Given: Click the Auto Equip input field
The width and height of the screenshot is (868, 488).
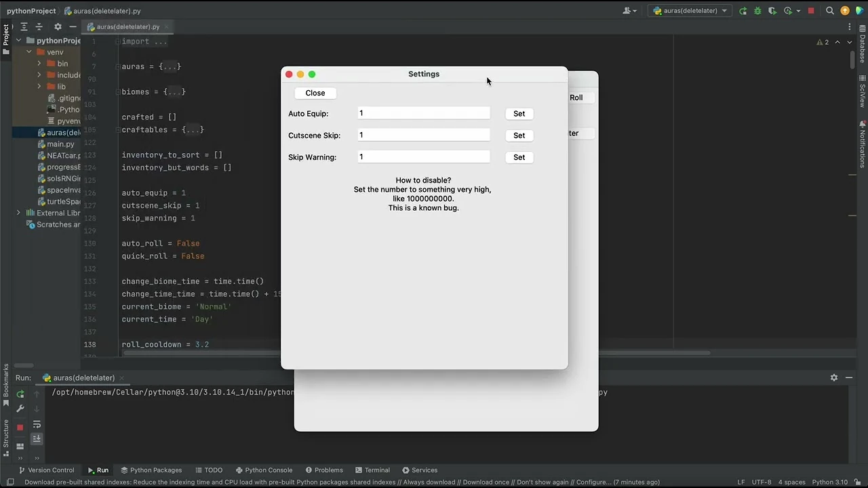Looking at the screenshot, I should click(423, 113).
